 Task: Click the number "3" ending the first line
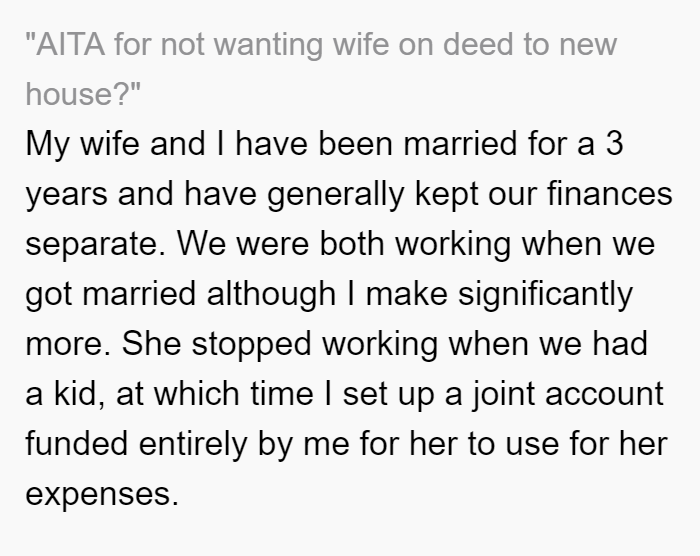[614, 143]
